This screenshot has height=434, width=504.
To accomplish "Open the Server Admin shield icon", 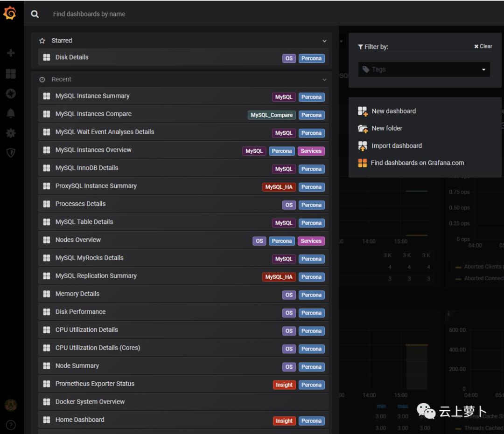I will (11, 153).
